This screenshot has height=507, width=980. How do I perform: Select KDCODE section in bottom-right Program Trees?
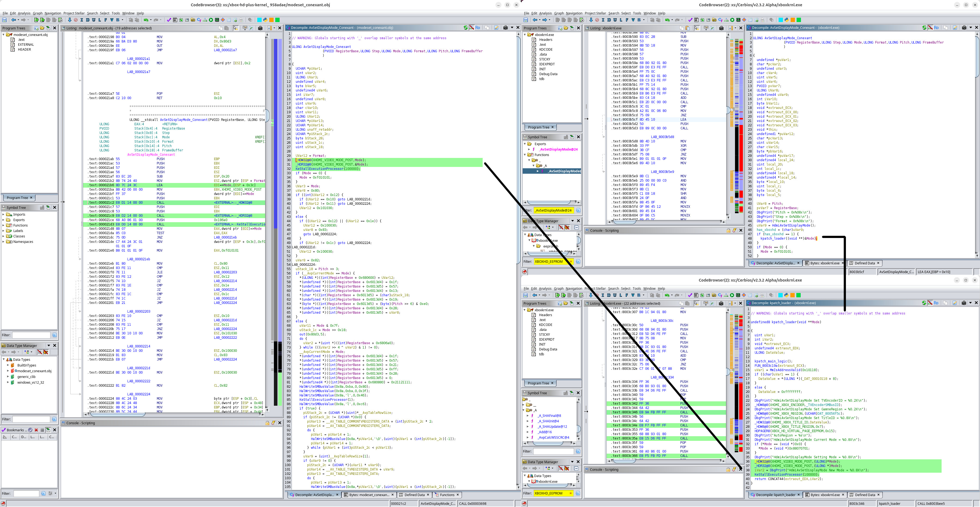(x=546, y=325)
